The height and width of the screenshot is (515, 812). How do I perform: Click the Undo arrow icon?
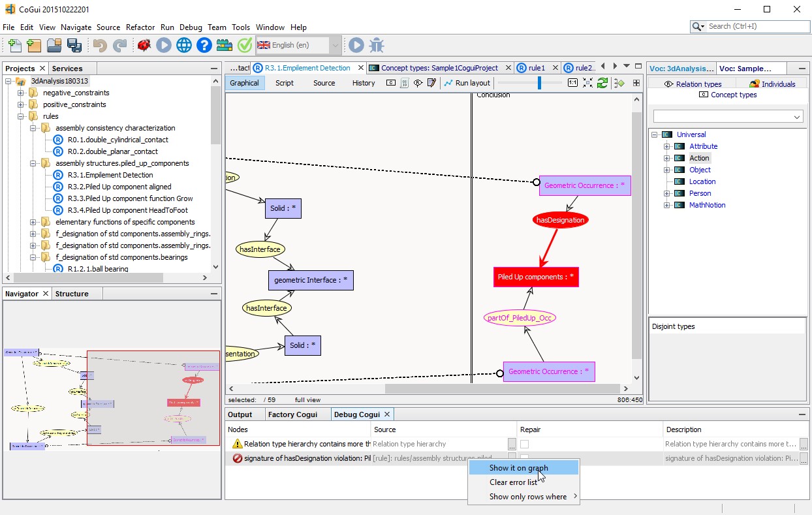tap(100, 45)
